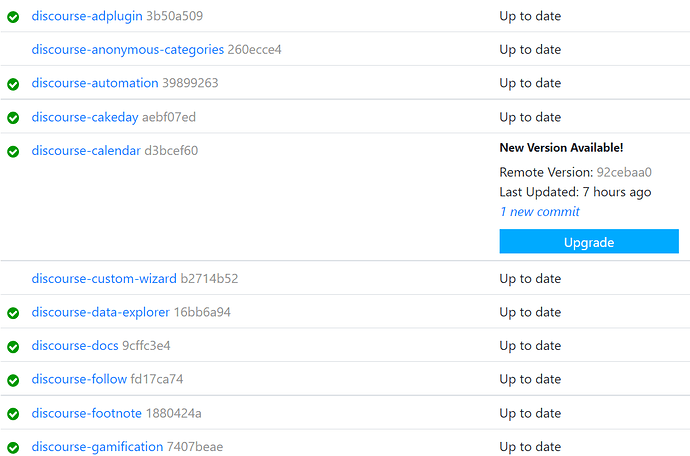Click 'Up to date' status for discourse-gamification

click(530, 447)
